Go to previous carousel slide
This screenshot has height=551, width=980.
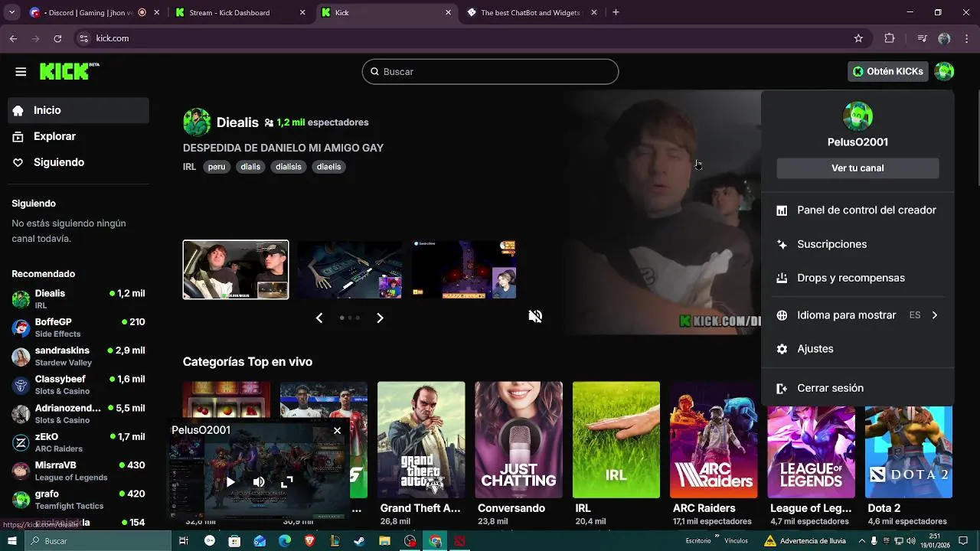click(x=319, y=318)
